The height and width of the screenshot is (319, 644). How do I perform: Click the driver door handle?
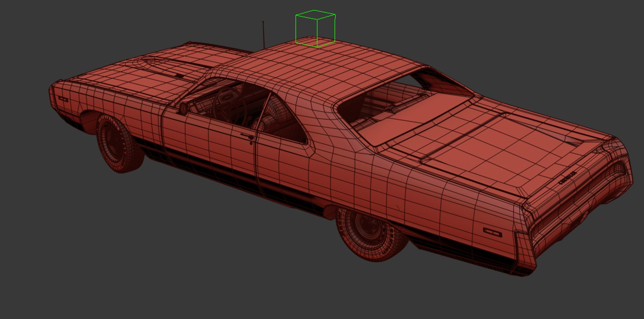[247, 136]
